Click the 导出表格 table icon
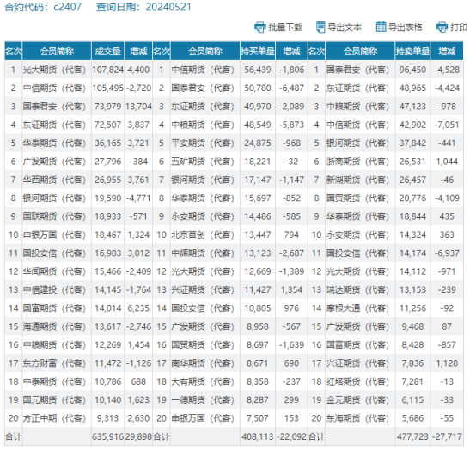Screen dimensions: 476x451 pos(381,27)
